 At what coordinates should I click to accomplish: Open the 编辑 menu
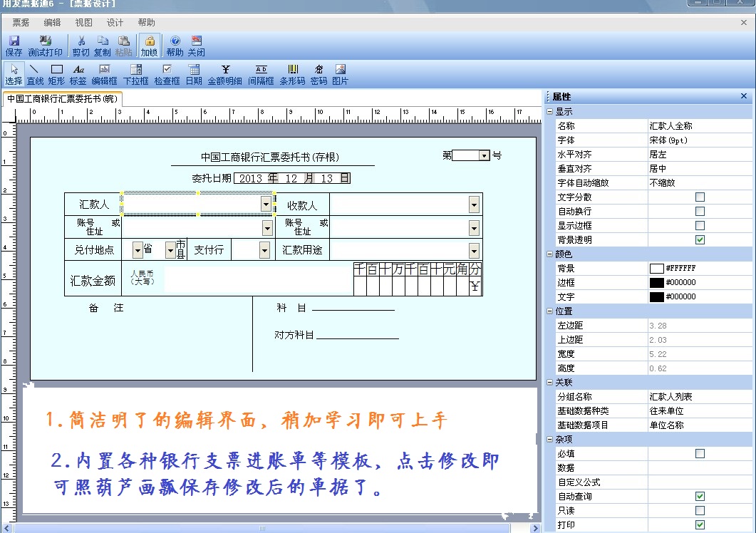[x=52, y=23]
